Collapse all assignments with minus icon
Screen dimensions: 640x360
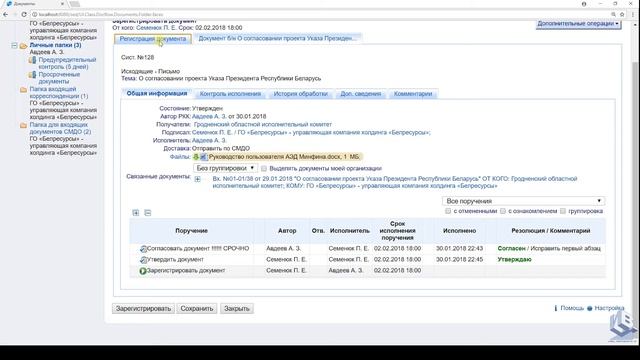(148, 213)
